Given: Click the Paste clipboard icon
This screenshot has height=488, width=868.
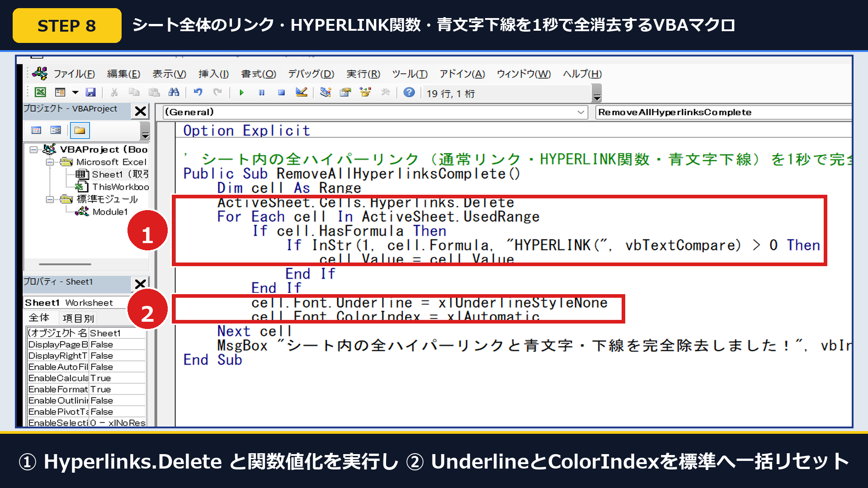Looking at the screenshot, I should 154,93.
